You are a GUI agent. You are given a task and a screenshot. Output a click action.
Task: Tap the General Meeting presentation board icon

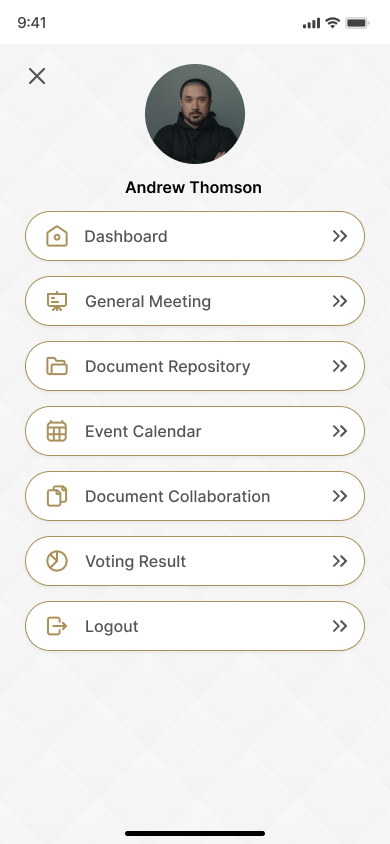[x=57, y=301]
